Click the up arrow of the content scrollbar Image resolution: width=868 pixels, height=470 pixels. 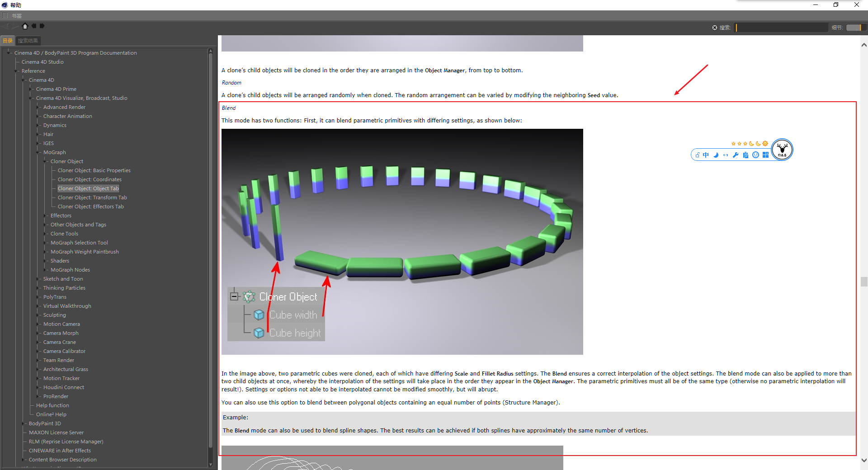864,45
